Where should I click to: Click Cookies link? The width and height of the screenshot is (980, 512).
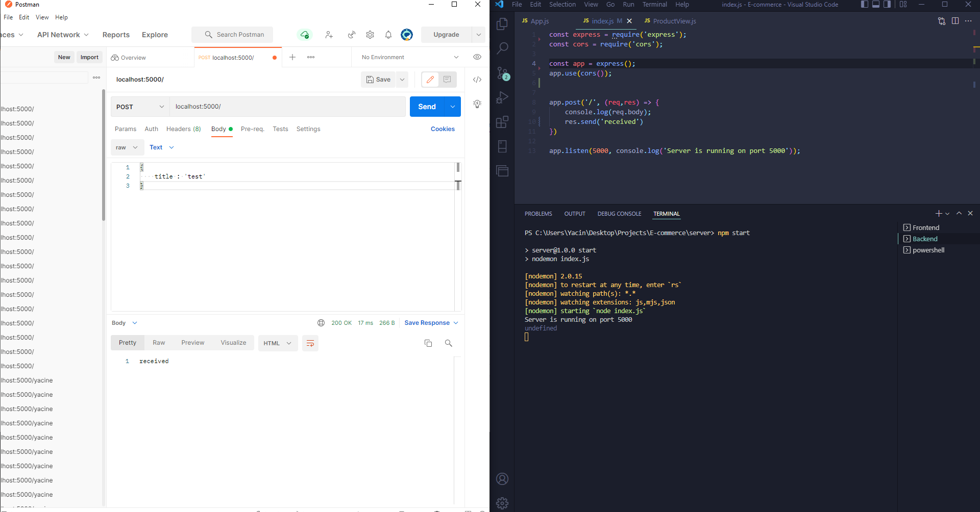[443, 129]
